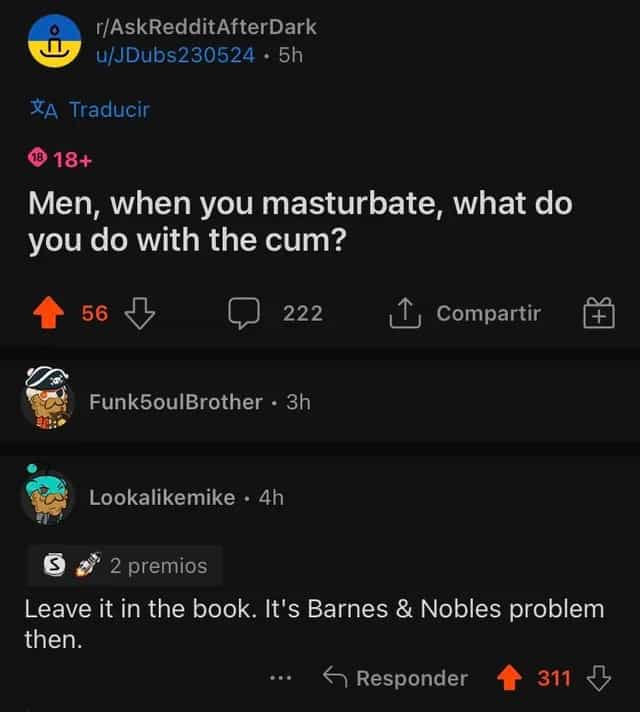Give an award with the gift icon

599,312
